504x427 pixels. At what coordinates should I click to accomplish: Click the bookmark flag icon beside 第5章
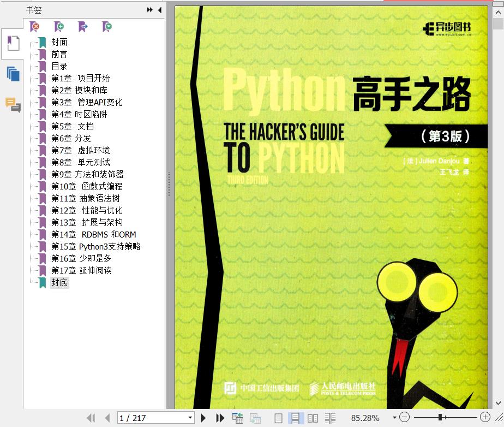[x=43, y=126]
